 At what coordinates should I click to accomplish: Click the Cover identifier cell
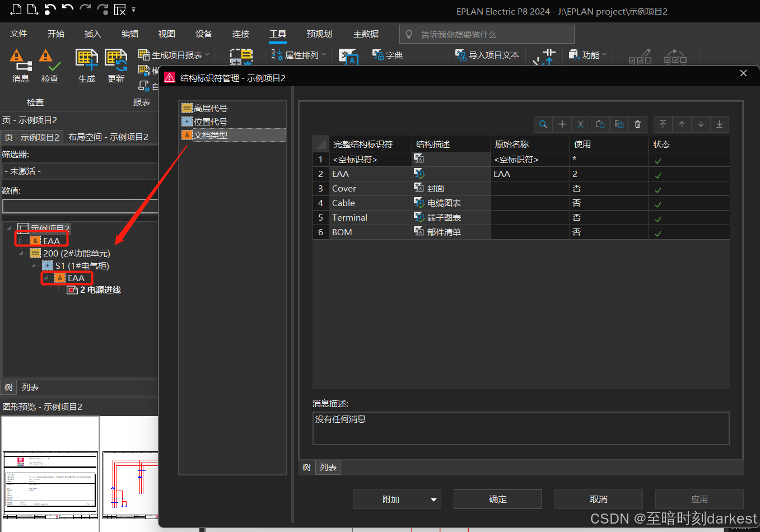pos(370,188)
